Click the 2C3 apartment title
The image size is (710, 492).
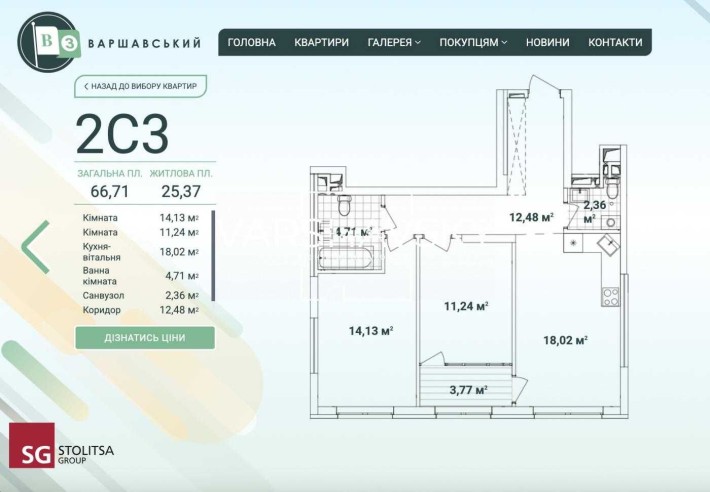tap(122, 134)
